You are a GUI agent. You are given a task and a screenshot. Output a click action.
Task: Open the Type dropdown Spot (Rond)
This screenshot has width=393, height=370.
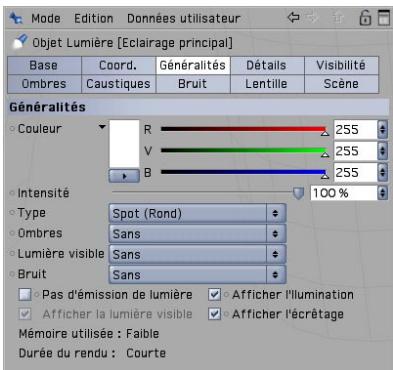tap(197, 213)
